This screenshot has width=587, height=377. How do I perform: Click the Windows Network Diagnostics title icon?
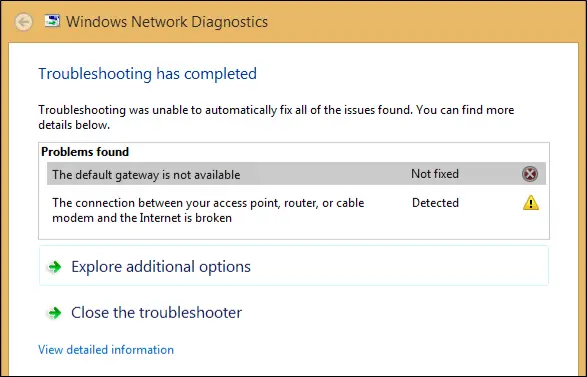(52, 21)
